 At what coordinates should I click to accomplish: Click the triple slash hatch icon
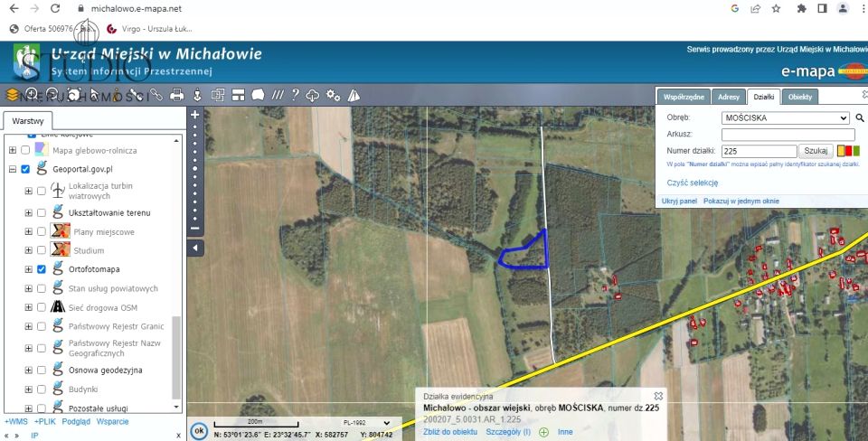pos(278,95)
